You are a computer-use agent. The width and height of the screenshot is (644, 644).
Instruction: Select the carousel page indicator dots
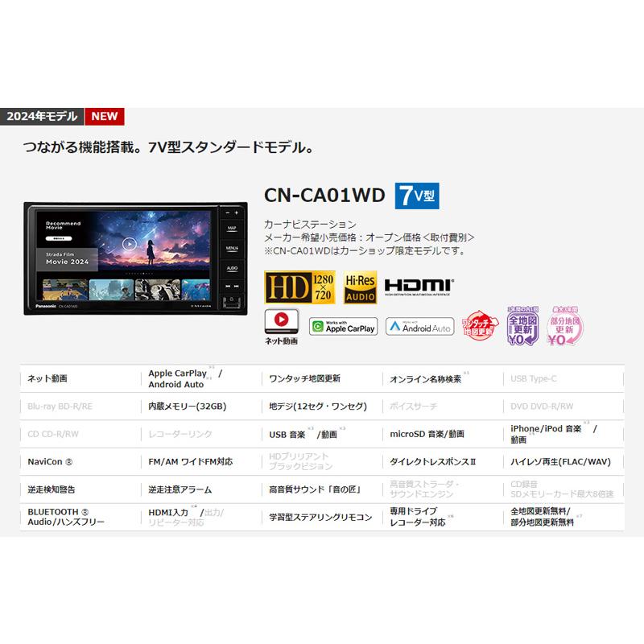138,272
